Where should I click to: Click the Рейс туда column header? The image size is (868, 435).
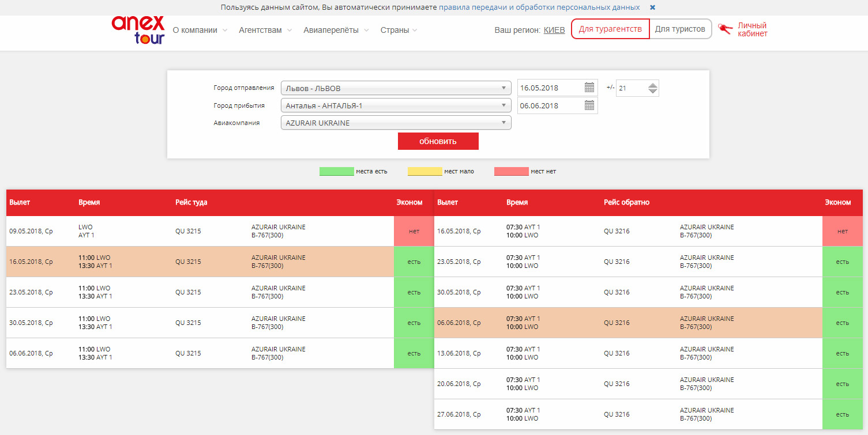point(191,202)
